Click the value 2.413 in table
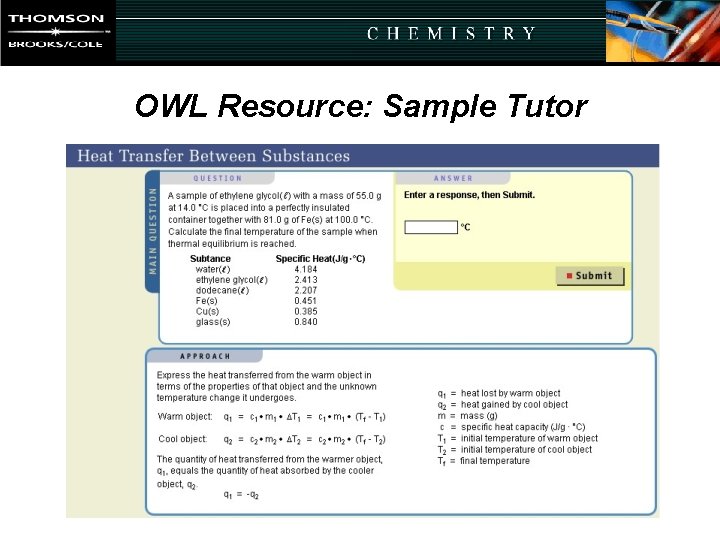The width and height of the screenshot is (720, 540). 306,280
